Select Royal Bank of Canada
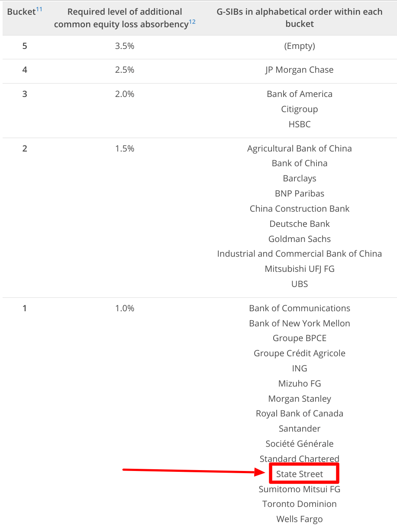The image size is (397, 532). [300, 413]
